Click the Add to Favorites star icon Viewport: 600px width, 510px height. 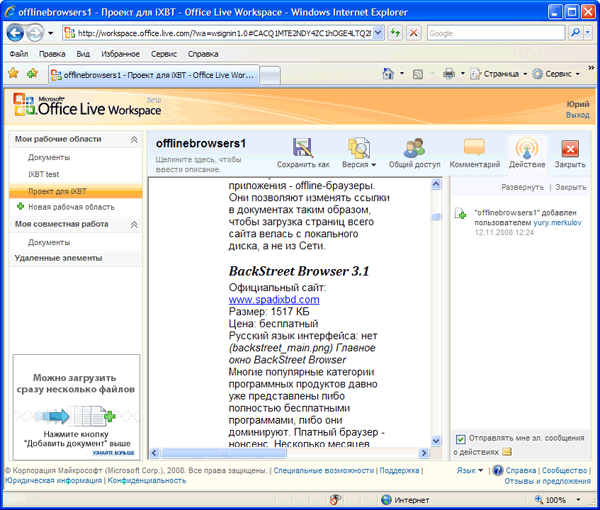[33, 73]
